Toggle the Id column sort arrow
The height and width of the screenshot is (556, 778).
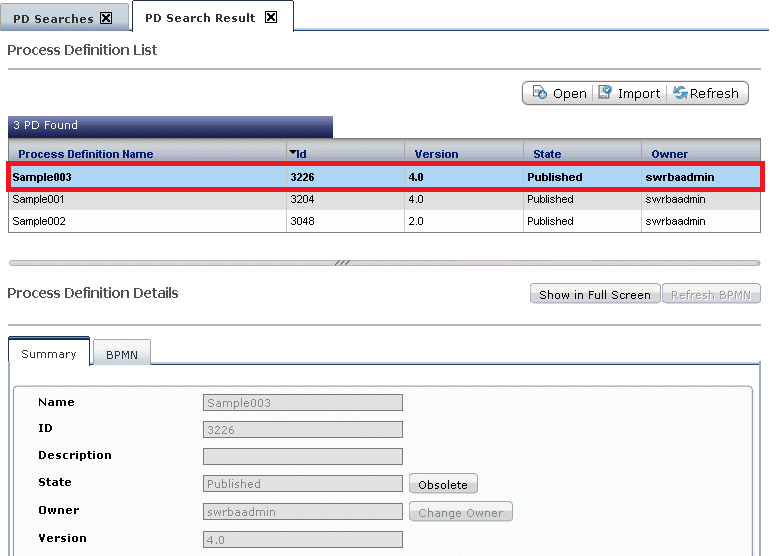coord(293,153)
